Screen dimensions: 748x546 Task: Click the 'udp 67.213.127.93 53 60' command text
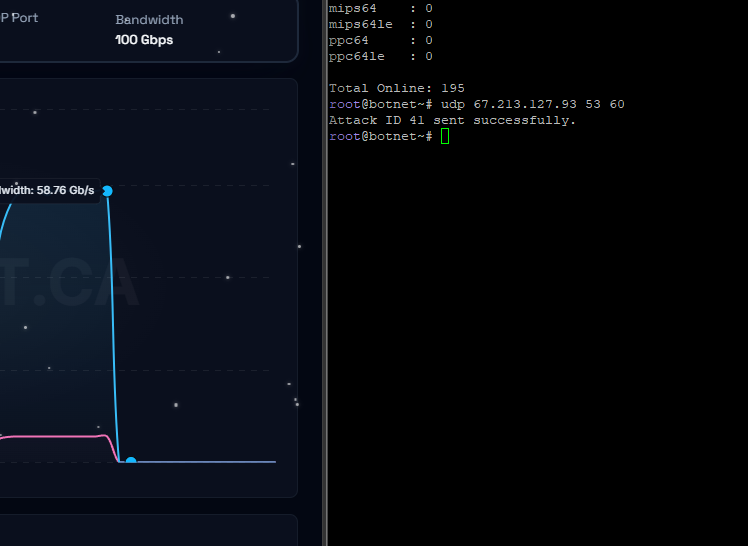532,104
